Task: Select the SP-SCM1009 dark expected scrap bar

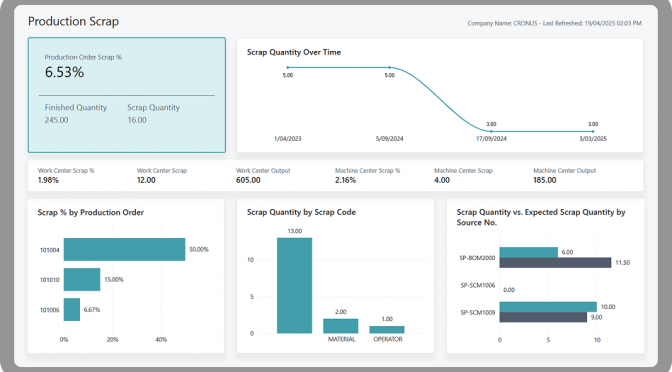Action: [x=543, y=317]
